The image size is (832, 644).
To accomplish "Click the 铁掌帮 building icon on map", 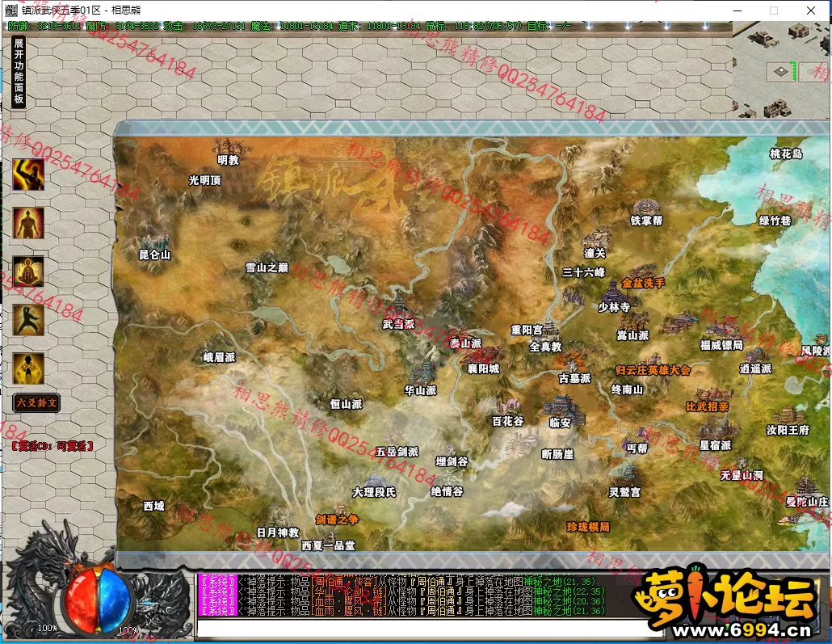I will [646, 206].
